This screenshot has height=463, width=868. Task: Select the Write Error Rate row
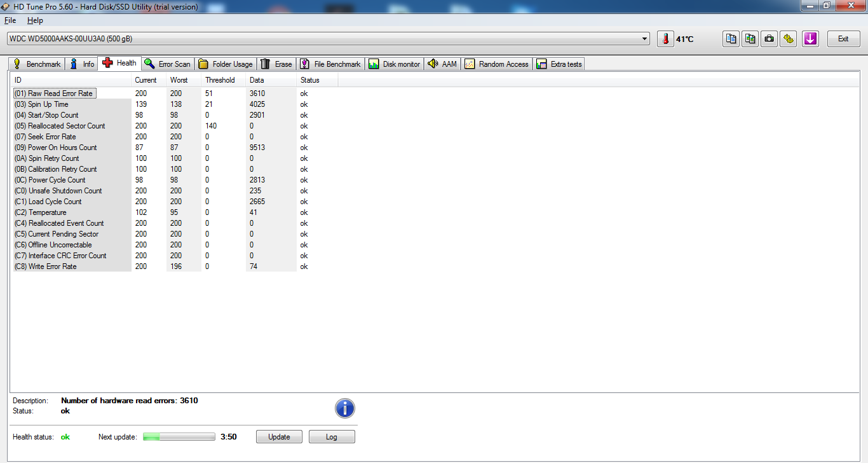[x=175, y=266]
